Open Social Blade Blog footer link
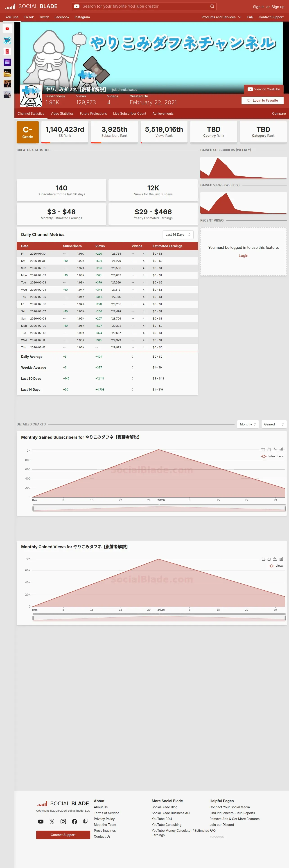Viewport: 289px width, 868px height. click(165, 807)
